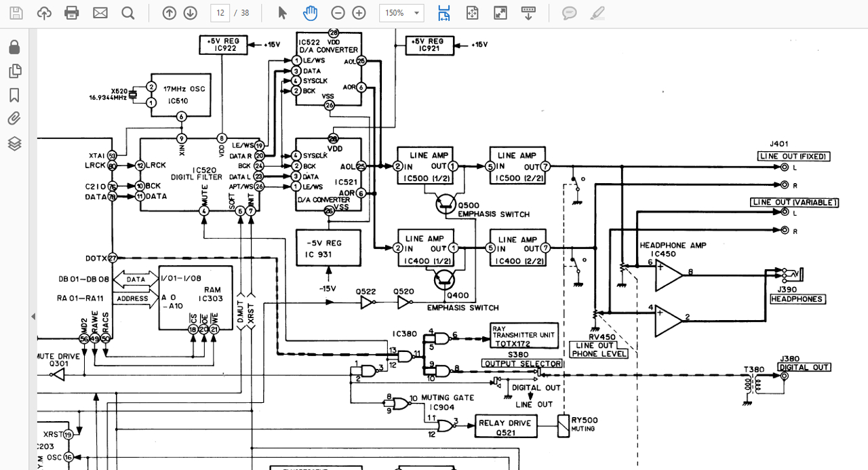Click the RELAY DRIVE Q521 block
The width and height of the screenshot is (868, 470).
coord(505,427)
